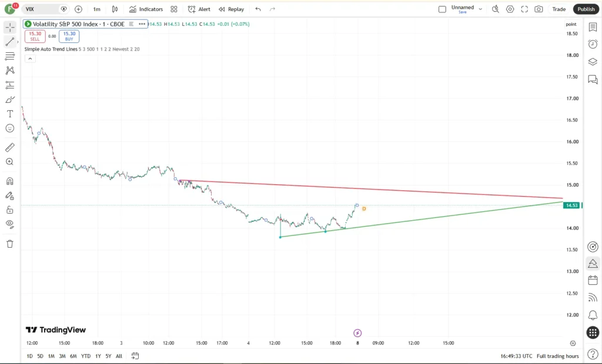This screenshot has width=602, height=364.
Task: Open the object tree layers panel
Action: (593, 62)
